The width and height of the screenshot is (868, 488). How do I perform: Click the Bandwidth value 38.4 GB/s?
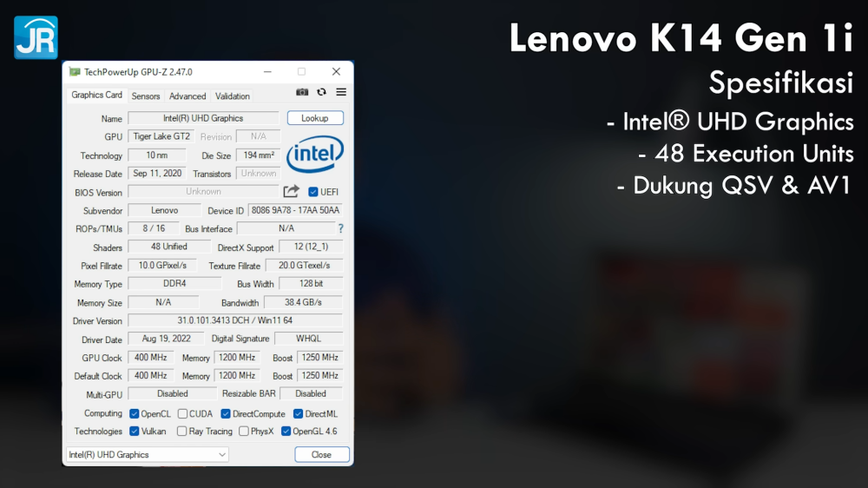(303, 302)
